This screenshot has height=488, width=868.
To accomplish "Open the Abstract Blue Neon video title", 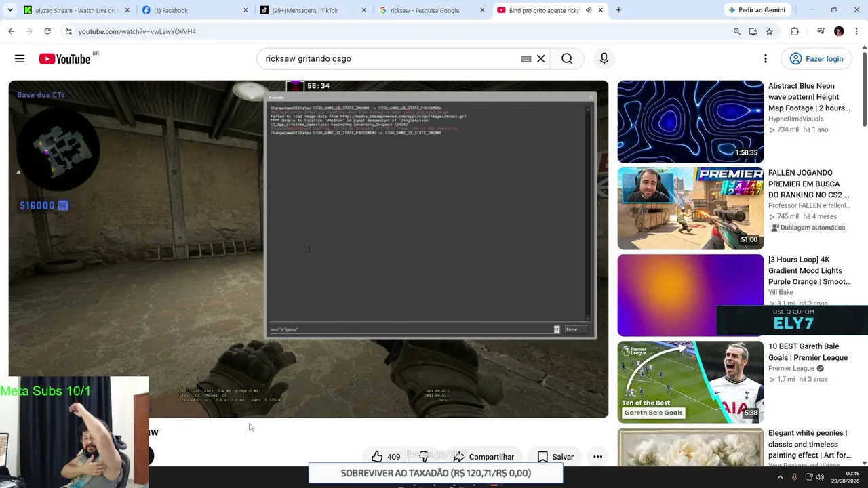I will click(809, 97).
